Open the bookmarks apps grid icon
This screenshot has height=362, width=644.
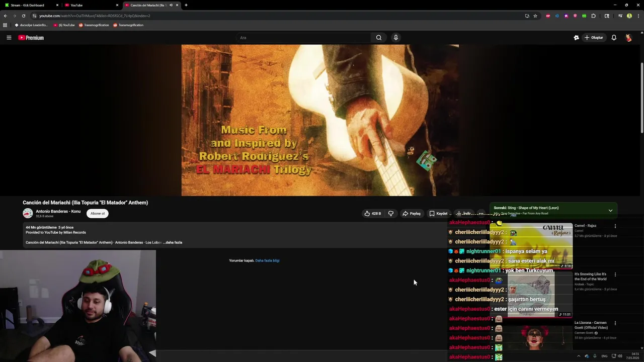tap(5, 25)
